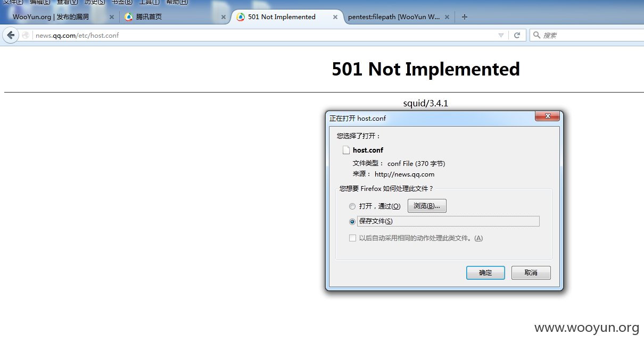The width and height of the screenshot is (644, 343).
Task: Open a new tab with plus button
Action: pyautogui.click(x=465, y=17)
